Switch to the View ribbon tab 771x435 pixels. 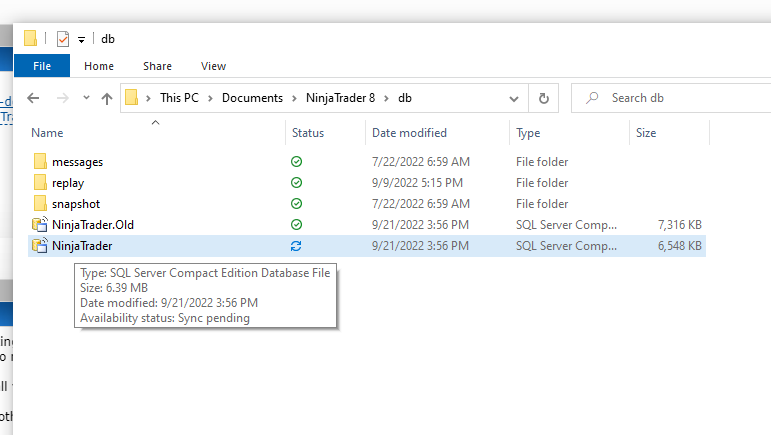click(213, 66)
